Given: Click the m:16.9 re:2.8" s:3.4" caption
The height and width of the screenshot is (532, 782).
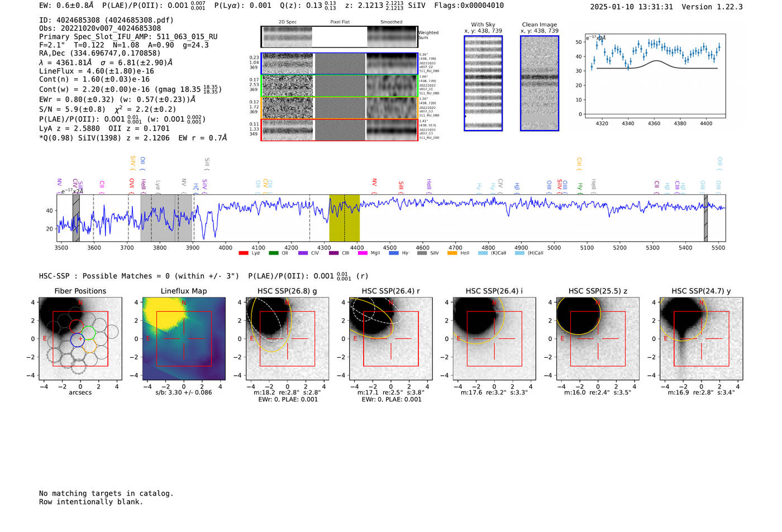Looking at the screenshot, I should pyautogui.click(x=702, y=392).
